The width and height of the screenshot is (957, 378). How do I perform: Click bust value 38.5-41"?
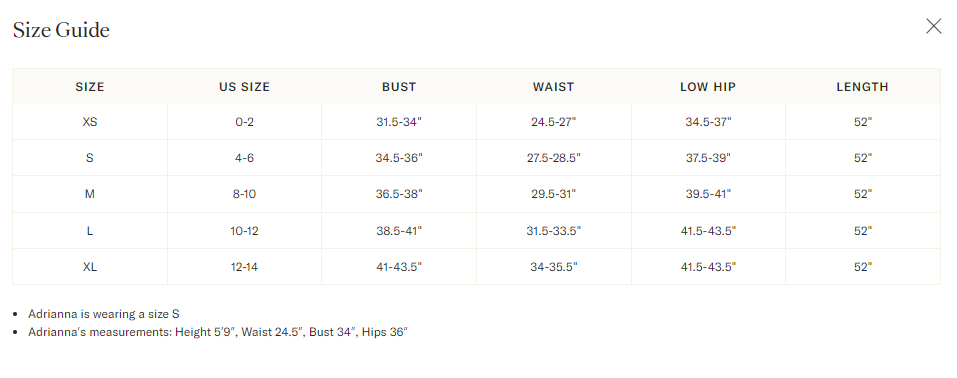click(x=399, y=231)
